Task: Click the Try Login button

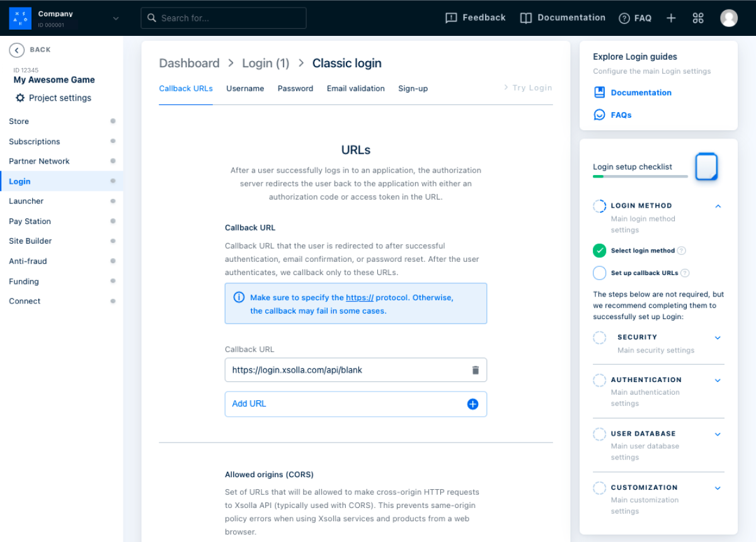Action: [x=528, y=88]
